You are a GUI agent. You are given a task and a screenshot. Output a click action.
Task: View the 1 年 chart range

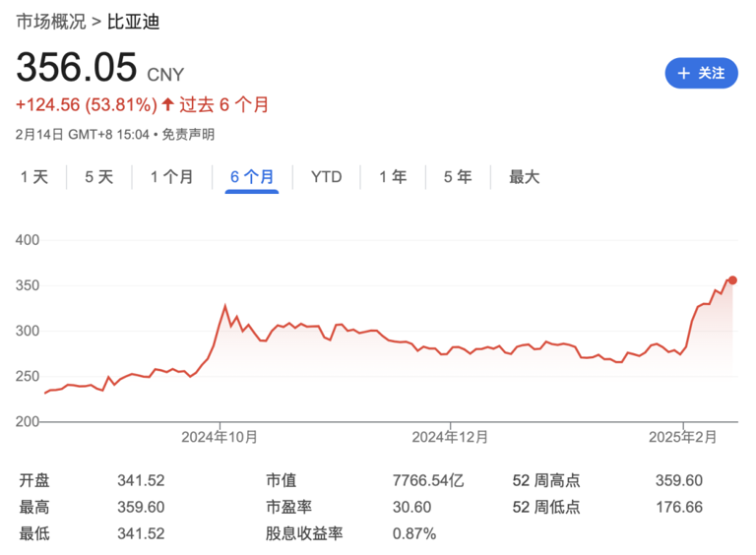[x=393, y=177]
